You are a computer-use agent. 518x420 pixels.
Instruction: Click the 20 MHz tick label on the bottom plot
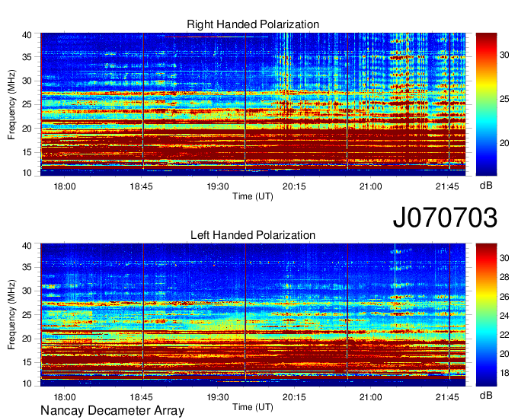(27, 339)
